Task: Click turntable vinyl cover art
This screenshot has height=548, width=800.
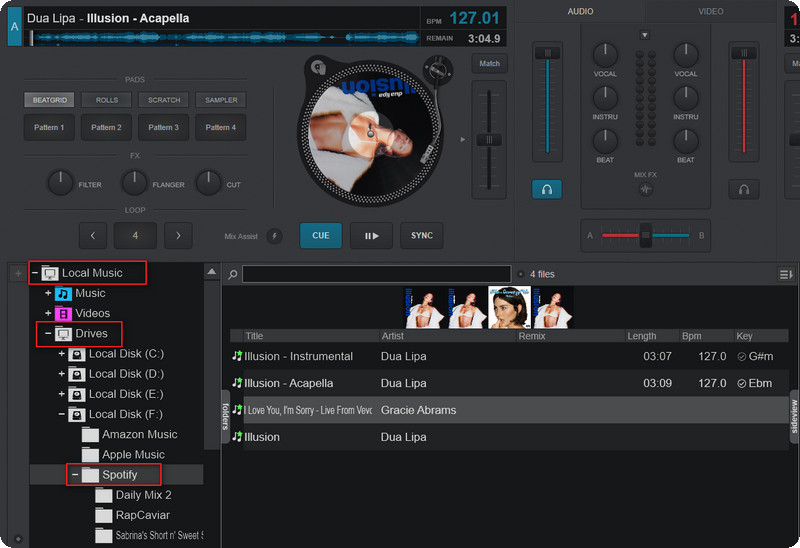Action: [368, 134]
